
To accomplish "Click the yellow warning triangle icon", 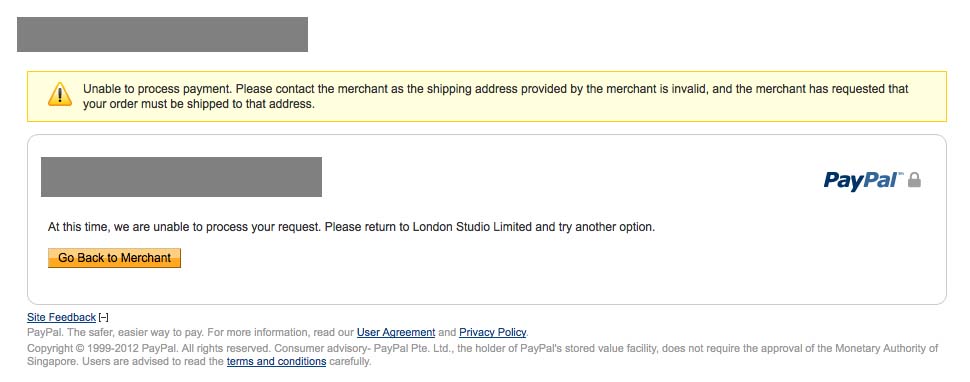I will (x=60, y=95).
